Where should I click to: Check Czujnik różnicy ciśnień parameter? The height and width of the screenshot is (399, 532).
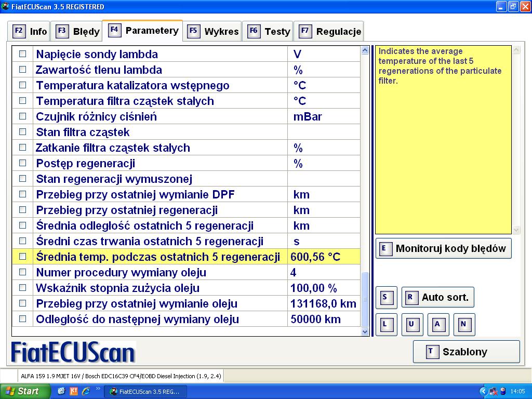(22, 116)
